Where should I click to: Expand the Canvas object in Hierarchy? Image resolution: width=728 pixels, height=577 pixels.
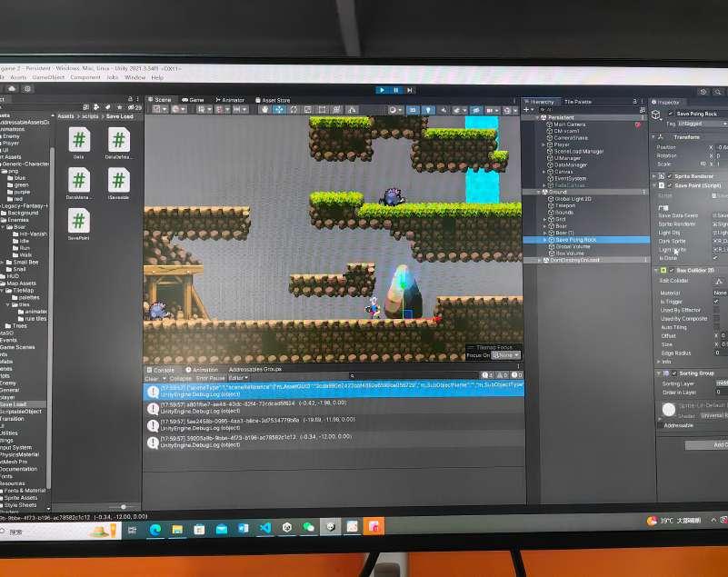(x=544, y=172)
